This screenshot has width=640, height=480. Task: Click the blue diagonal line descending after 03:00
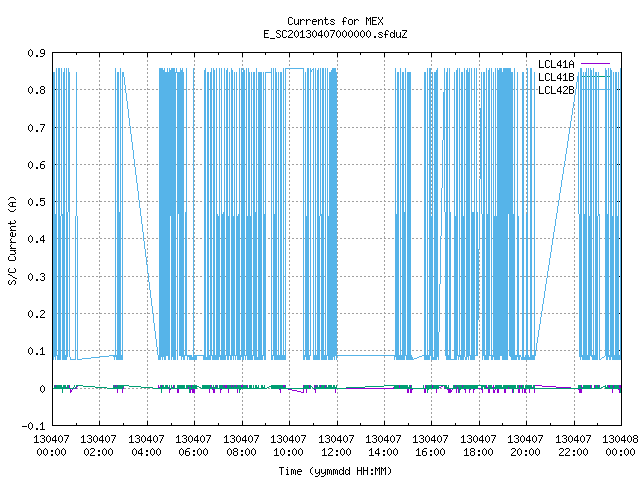[141, 214]
